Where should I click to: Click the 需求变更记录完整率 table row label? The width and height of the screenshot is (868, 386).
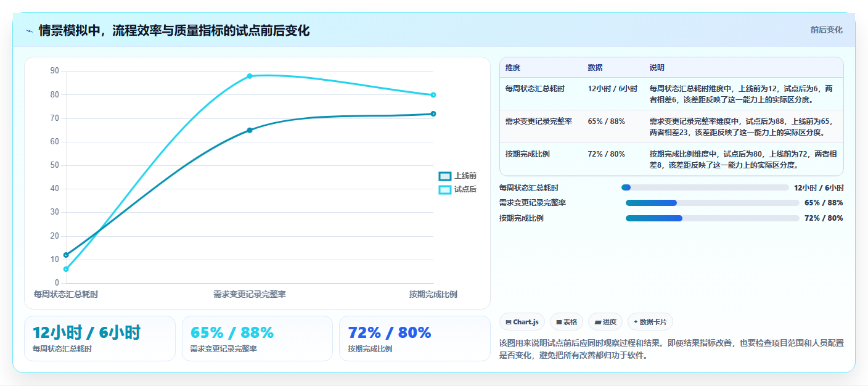click(539, 121)
